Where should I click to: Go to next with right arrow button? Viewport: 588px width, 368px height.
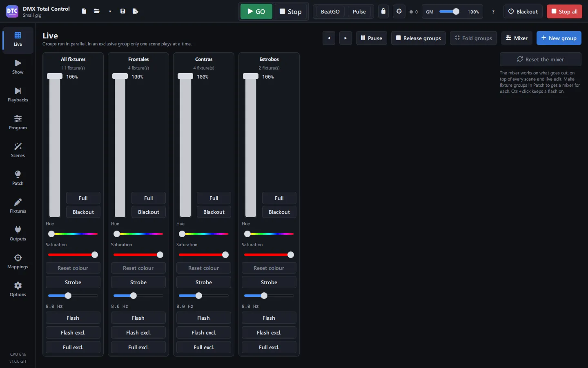(345, 38)
